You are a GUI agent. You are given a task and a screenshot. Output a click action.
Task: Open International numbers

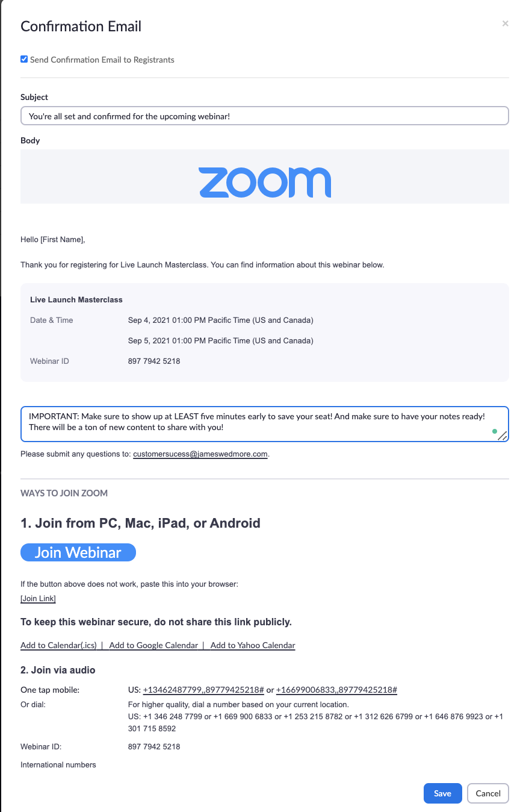[x=58, y=764]
